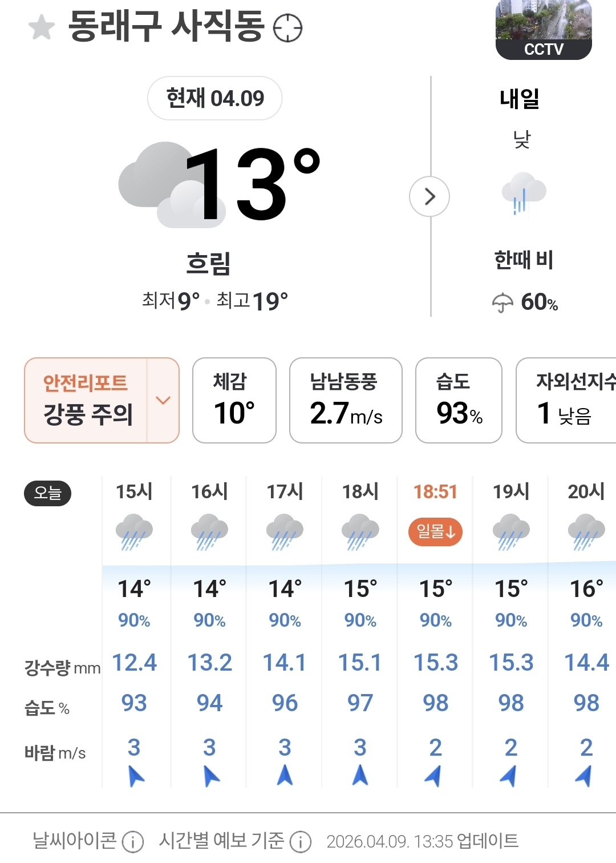Screen dimensions: 616x863
Task: Select the 오늘 pill label
Action: tap(47, 493)
